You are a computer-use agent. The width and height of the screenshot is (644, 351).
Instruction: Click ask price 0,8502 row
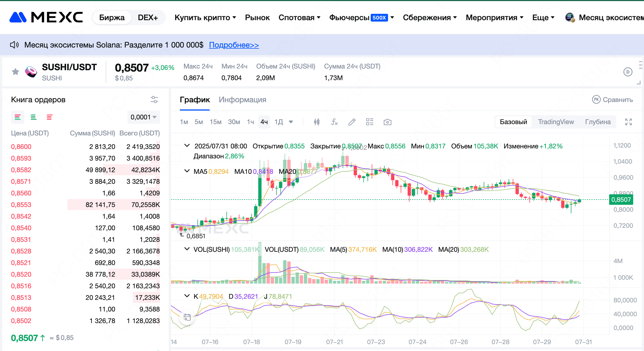coord(85,321)
